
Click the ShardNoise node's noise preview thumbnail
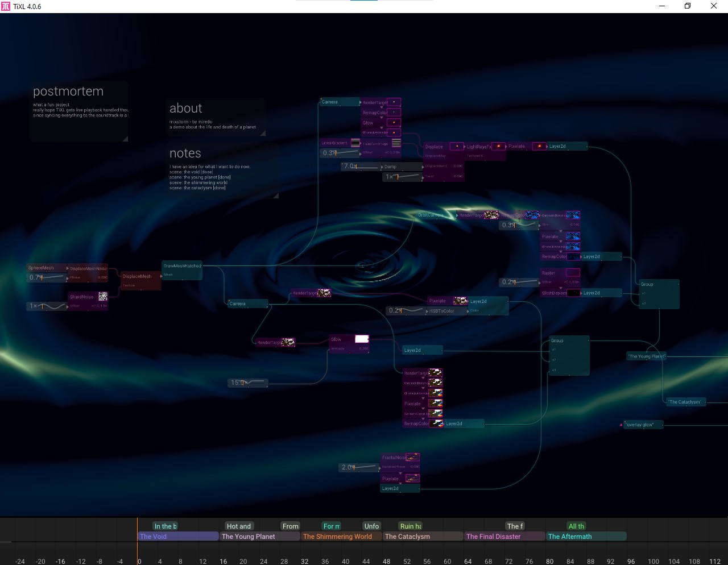[103, 297]
